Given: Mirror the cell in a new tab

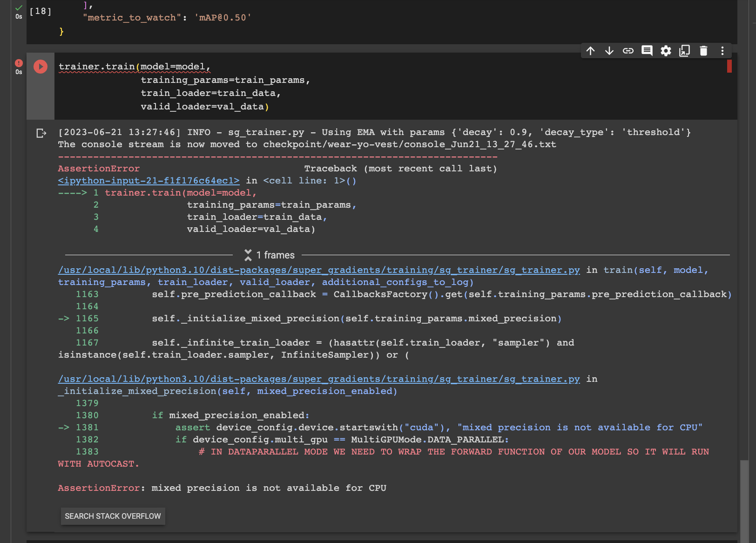Looking at the screenshot, I should 684,51.
